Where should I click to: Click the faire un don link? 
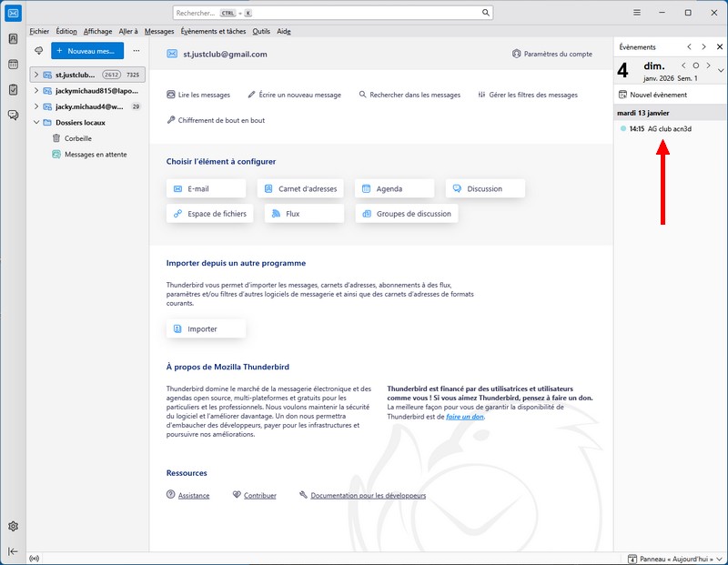click(x=464, y=417)
